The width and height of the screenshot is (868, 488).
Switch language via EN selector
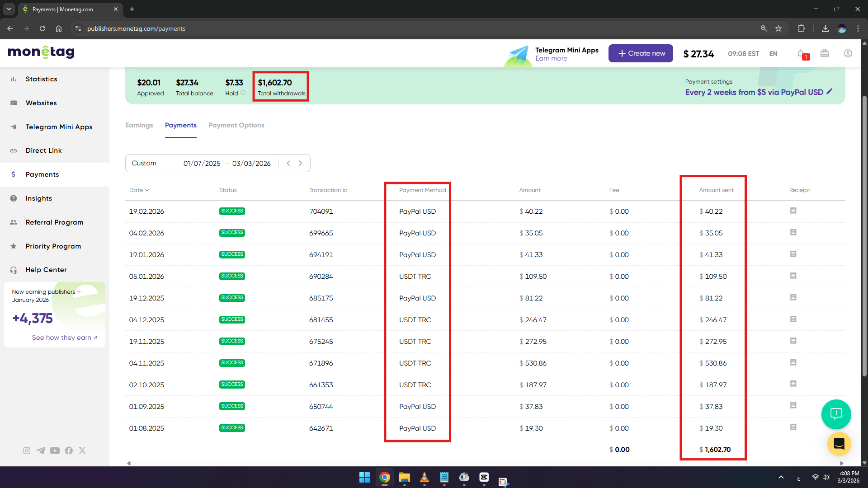[773, 54]
